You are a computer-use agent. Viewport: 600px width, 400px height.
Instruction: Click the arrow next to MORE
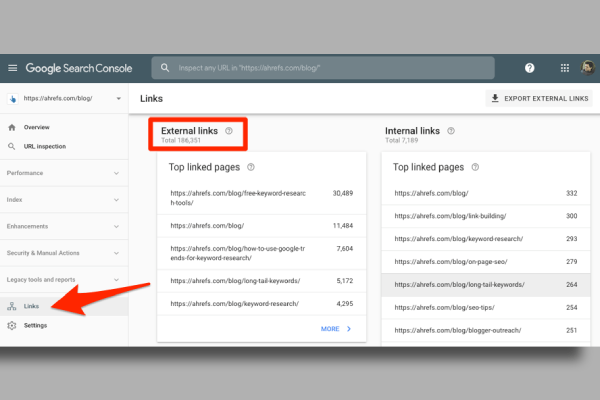(x=349, y=329)
